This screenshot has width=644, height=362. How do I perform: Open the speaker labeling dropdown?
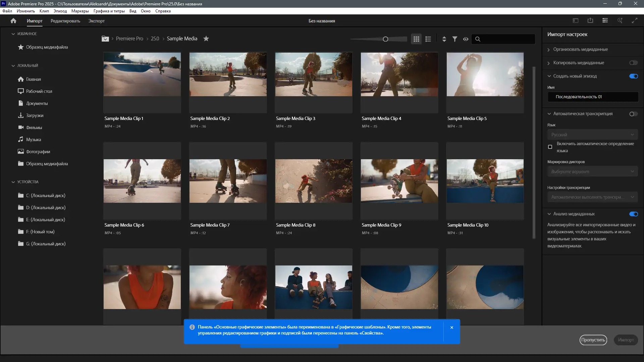point(592,172)
